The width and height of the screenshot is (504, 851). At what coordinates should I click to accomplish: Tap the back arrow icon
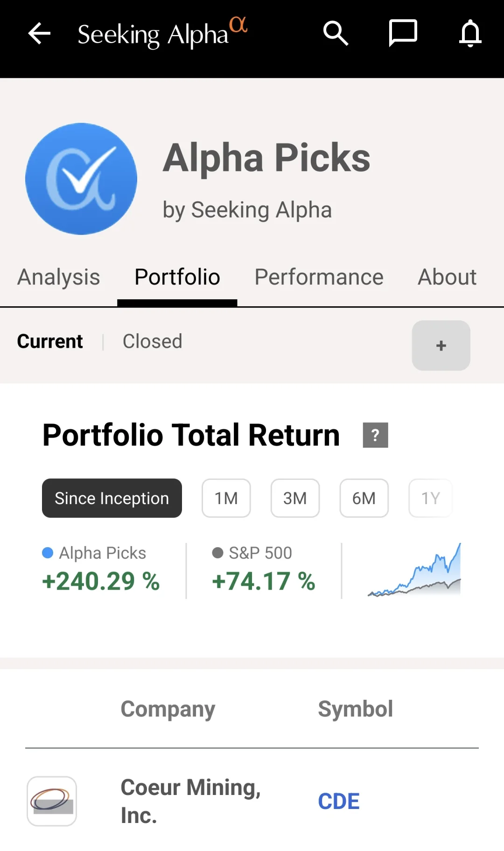39,34
